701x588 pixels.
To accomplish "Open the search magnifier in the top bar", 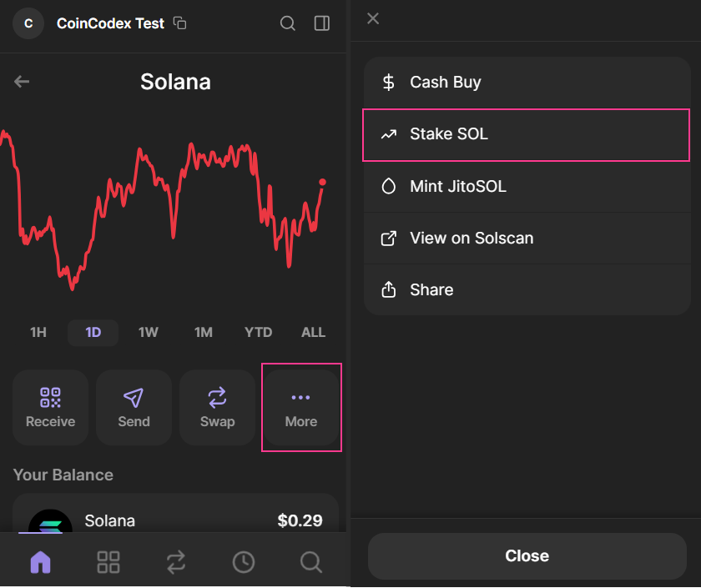I will tap(287, 23).
